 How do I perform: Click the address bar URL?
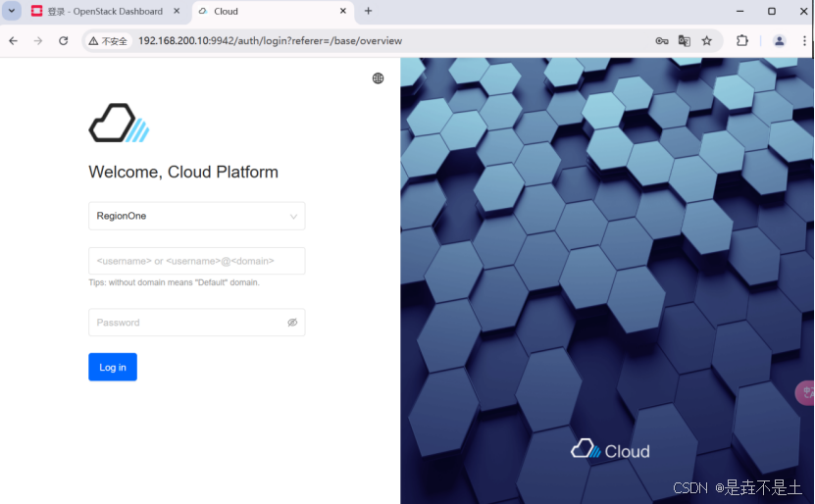271,40
